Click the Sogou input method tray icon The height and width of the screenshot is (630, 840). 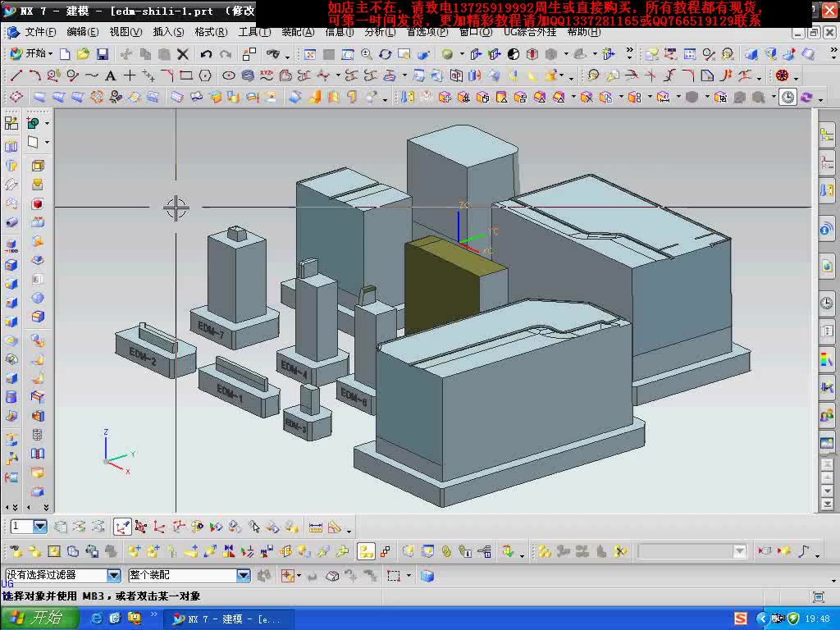point(741,619)
